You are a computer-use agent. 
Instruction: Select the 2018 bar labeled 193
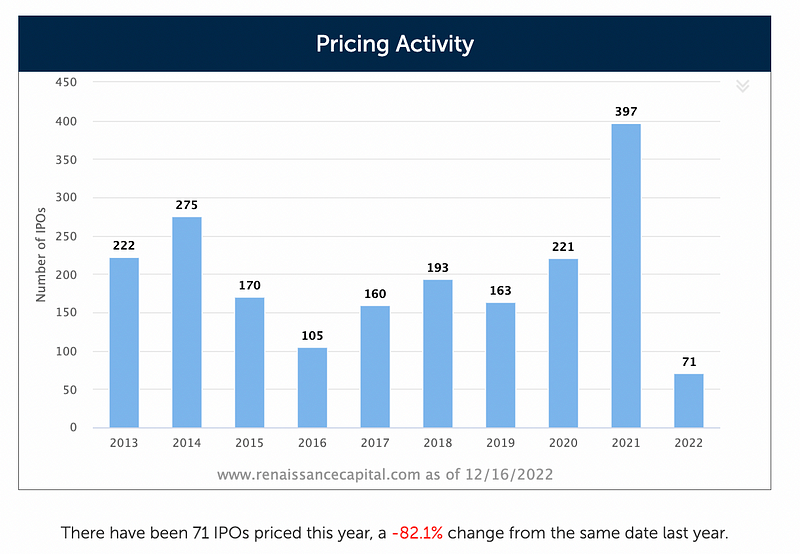click(x=438, y=354)
